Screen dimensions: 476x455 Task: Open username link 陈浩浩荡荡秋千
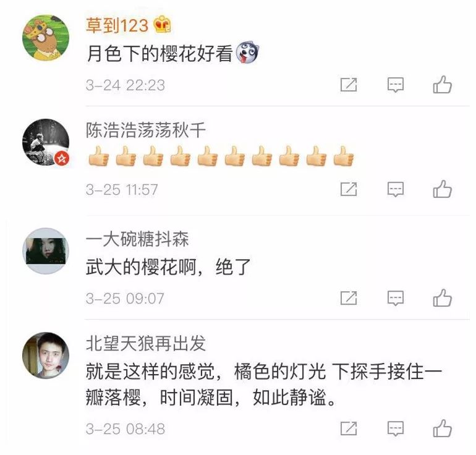pos(146,130)
